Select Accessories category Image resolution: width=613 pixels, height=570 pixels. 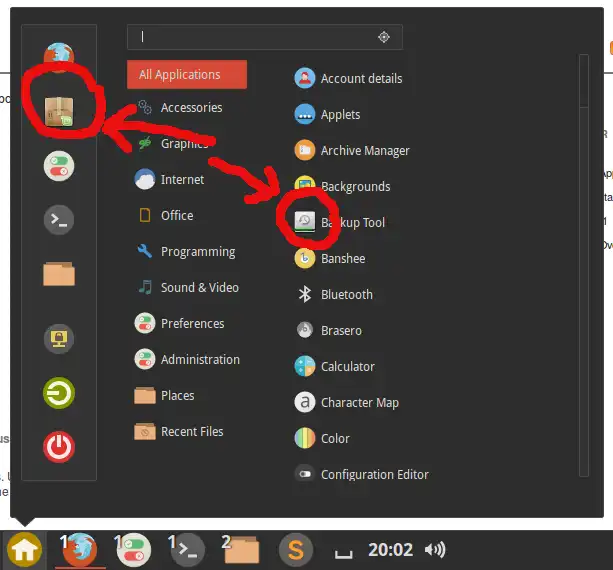[179, 108]
